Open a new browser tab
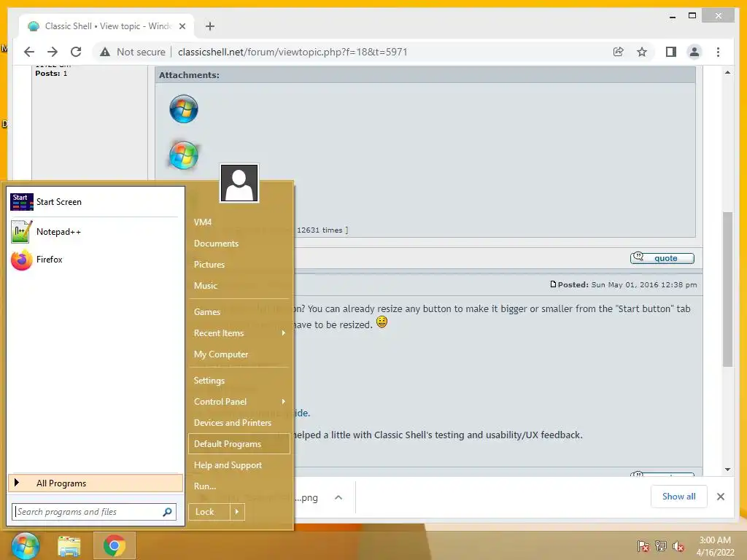Screen dimensions: 747x560 tap(210, 26)
